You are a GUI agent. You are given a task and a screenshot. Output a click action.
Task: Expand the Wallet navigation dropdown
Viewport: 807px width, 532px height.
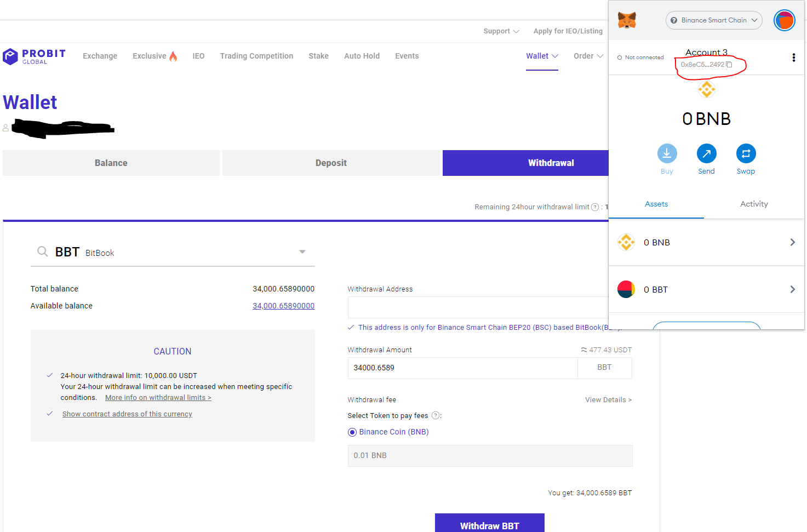point(542,56)
